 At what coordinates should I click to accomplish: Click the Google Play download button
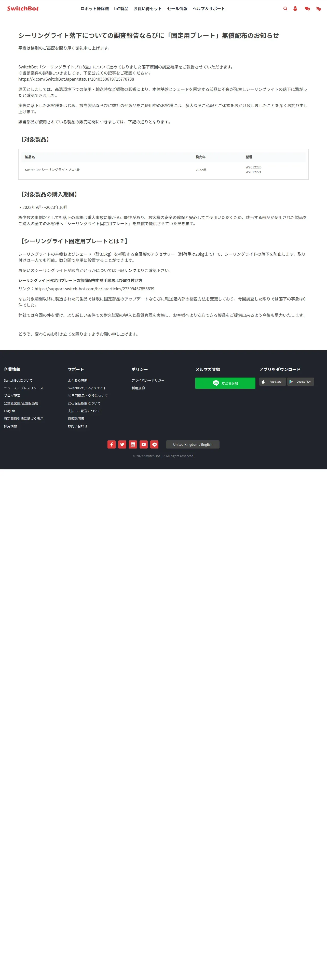coord(301,382)
